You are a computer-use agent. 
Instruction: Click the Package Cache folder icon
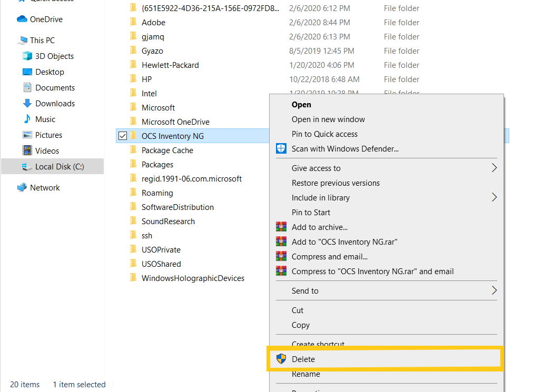pyautogui.click(x=133, y=150)
